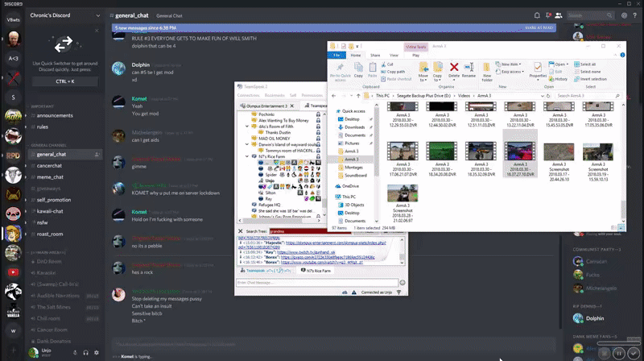
Task: Click Delete in File Explorer ribbon
Action: [454, 70]
